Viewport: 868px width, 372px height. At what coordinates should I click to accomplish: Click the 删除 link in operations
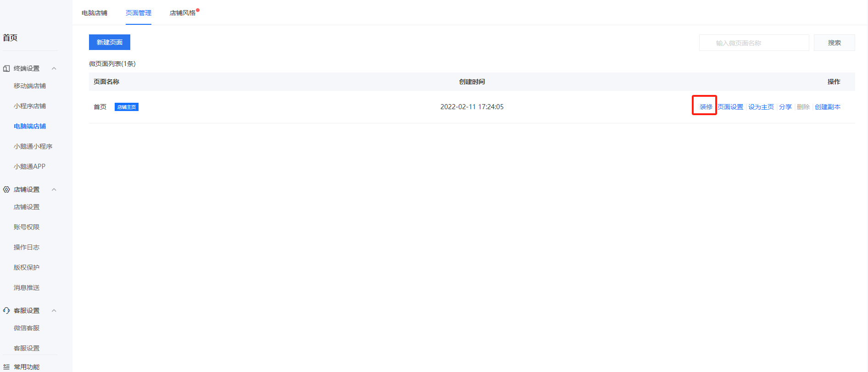pyautogui.click(x=803, y=107)
